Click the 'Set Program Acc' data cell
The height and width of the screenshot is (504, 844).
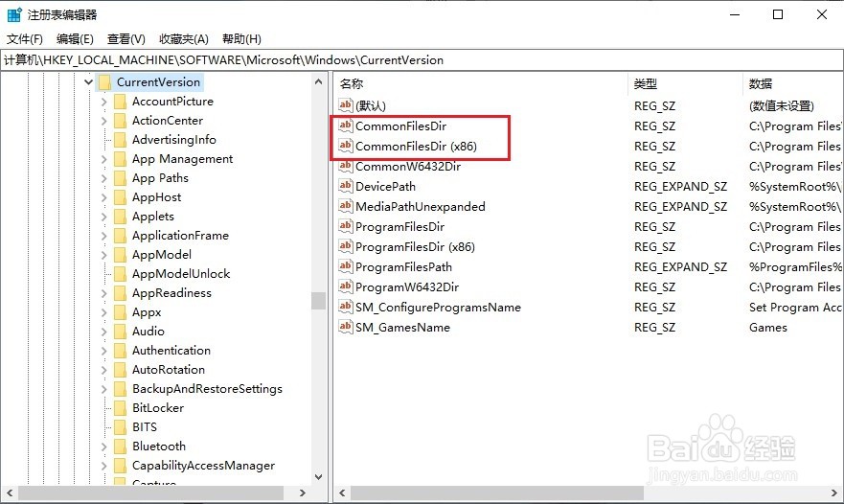coord(795,308)
